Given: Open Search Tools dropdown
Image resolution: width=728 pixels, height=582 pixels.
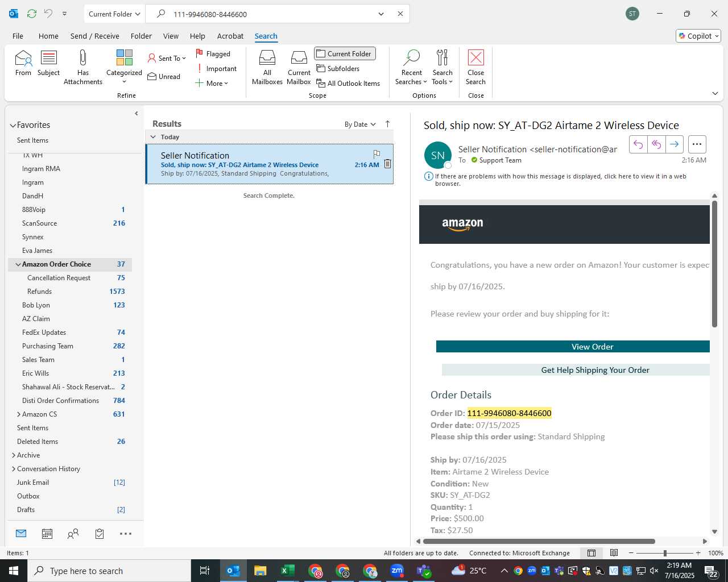Looking at the screenshot, I should pyautogui.click(x=442, y=67).
